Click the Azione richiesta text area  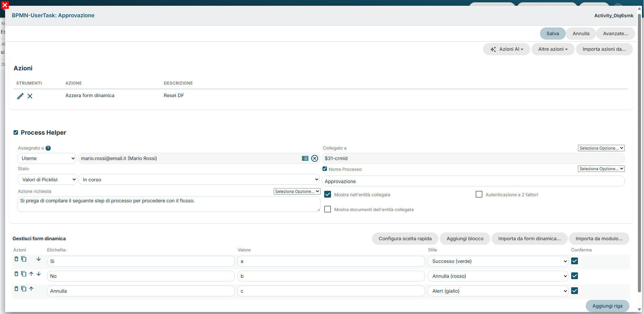pyautogui.click(x=169, y=204)
